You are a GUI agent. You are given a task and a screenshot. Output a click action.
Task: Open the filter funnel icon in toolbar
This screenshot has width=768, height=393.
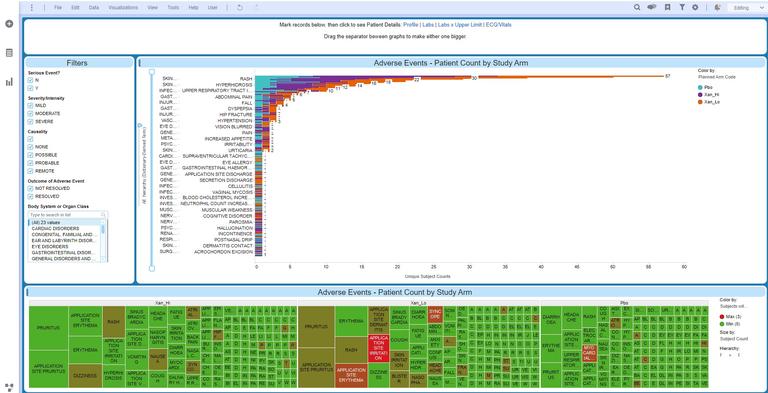[x=681, y=7]
